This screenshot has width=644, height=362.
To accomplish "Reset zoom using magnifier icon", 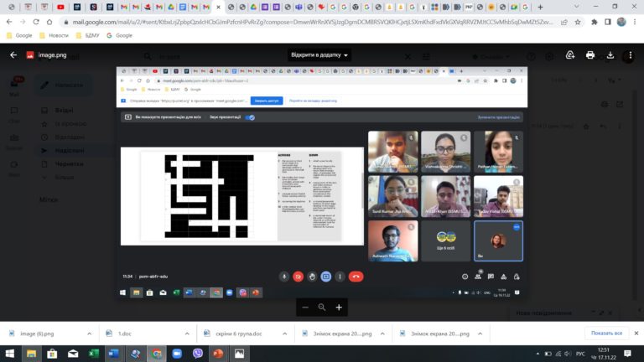I will coord(322,308).
